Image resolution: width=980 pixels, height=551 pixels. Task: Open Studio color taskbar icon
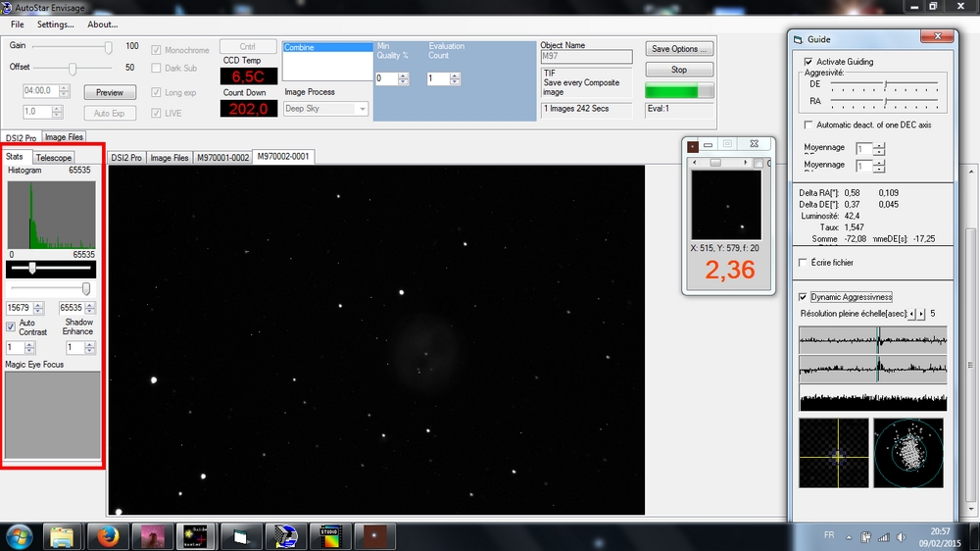329,536
